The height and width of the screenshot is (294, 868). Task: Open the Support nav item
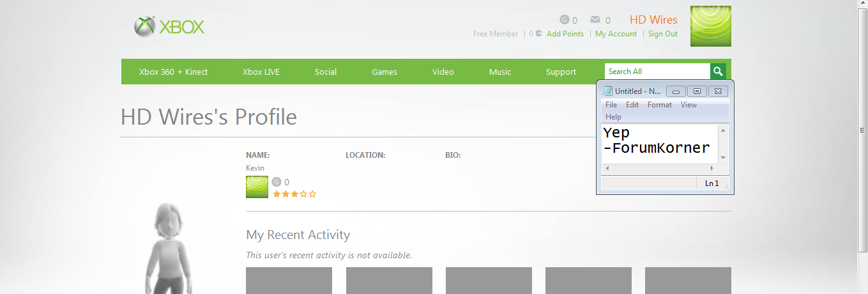click(561, 72)
